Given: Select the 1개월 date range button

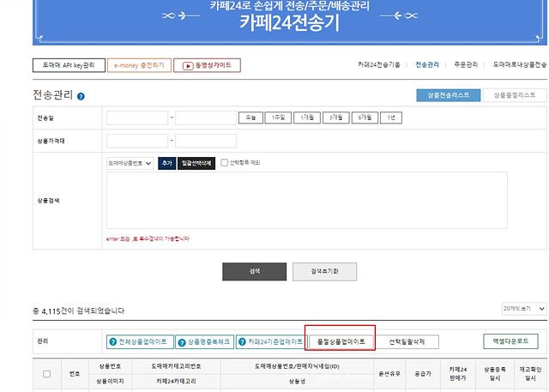Looking at the screenshot, I should click(307, 118).
